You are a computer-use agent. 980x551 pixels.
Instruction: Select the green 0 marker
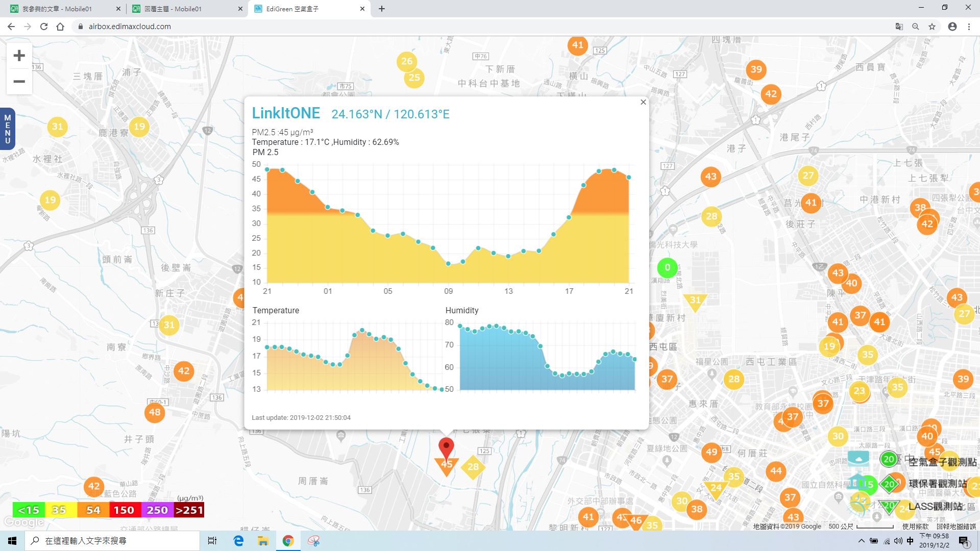667,267
